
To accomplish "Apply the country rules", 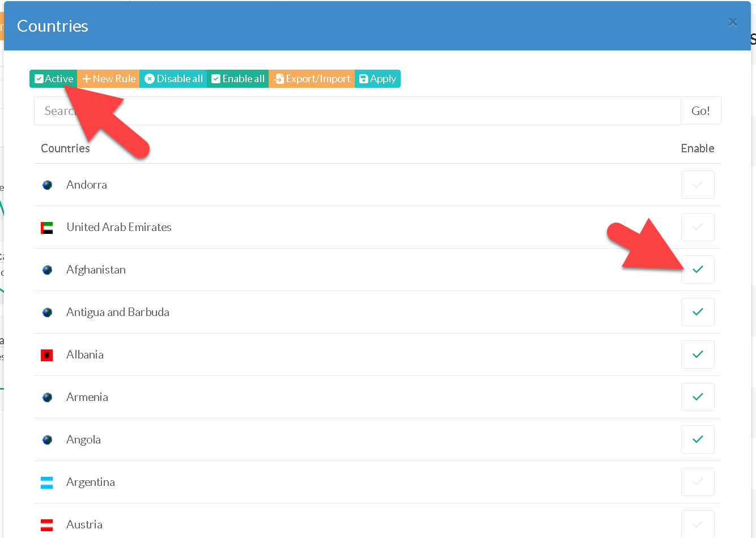I will [377, 79].
